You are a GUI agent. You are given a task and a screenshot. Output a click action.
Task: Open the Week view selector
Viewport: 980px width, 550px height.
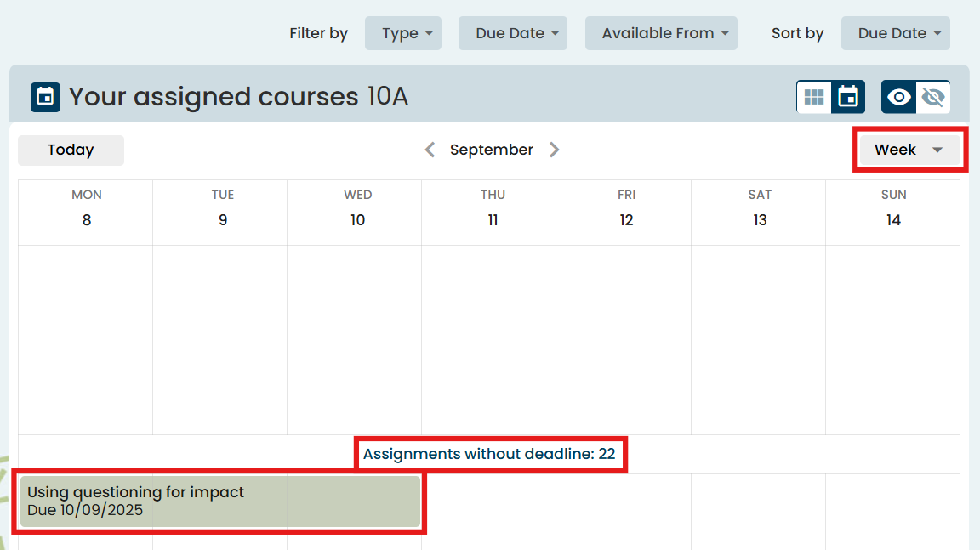pyautogui.click(x=909, y=150)
